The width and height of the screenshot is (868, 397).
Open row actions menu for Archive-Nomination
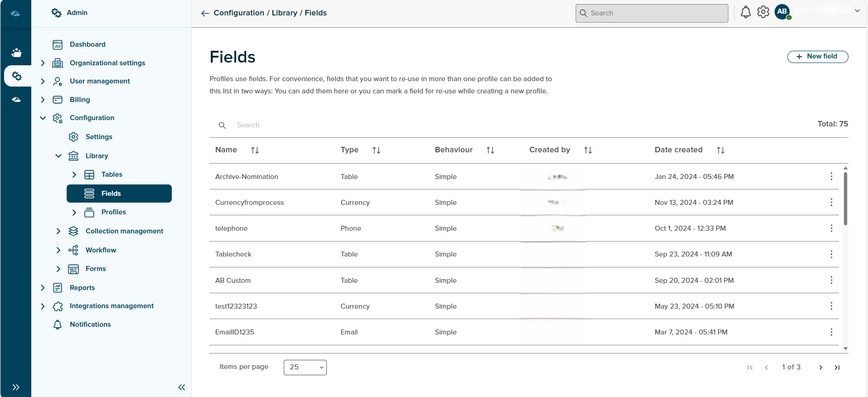[x=831, y=176]
